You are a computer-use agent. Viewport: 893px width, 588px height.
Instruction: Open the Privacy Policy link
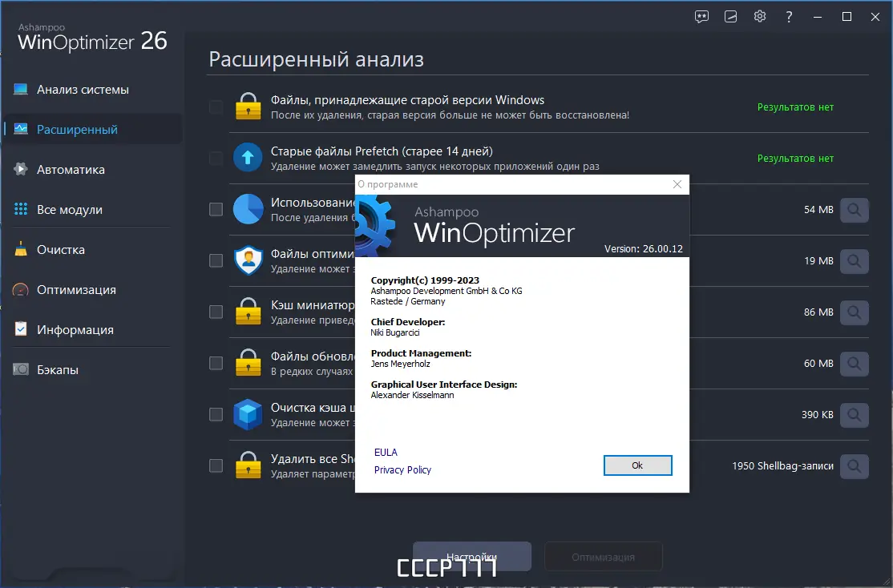click(x=402, y=469)
